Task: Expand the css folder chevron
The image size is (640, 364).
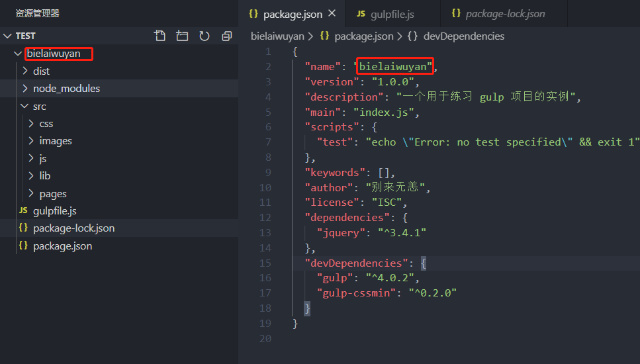Action: [31, 123]
